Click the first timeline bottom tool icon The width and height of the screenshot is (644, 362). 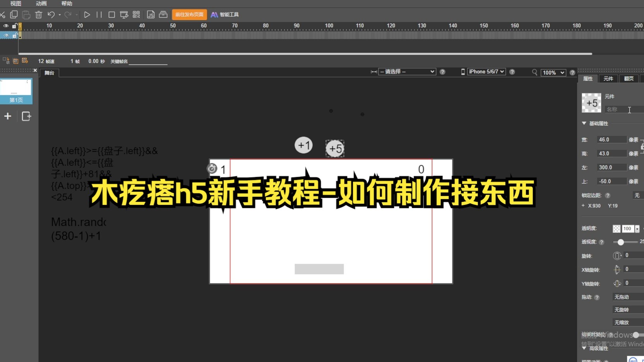click(6, 61)
